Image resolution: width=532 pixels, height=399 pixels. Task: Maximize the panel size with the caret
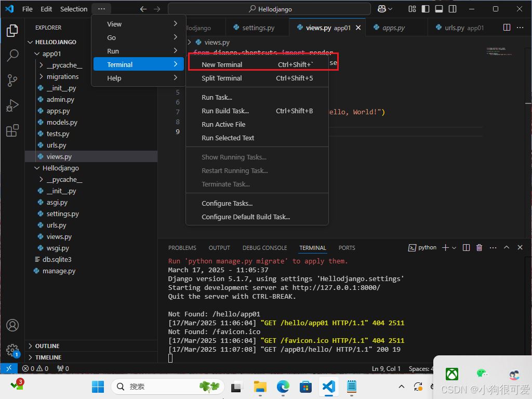coord(507,247)
